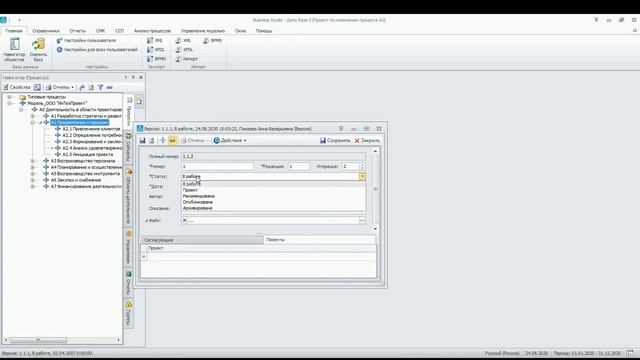Image resolution: width=640 pixels, height=360 pixels.
Task: Select A2.5 Инициация проекта in tree
Action: [87, 154]
